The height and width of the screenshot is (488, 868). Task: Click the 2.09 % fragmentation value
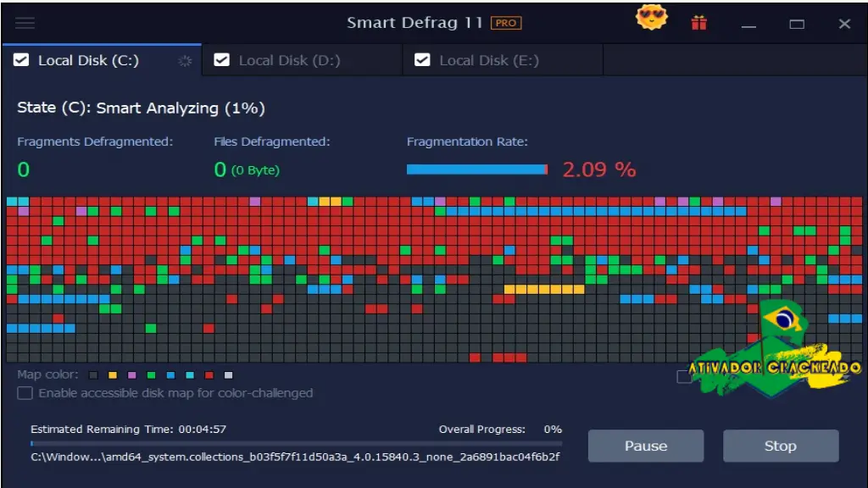click(599, 169)
